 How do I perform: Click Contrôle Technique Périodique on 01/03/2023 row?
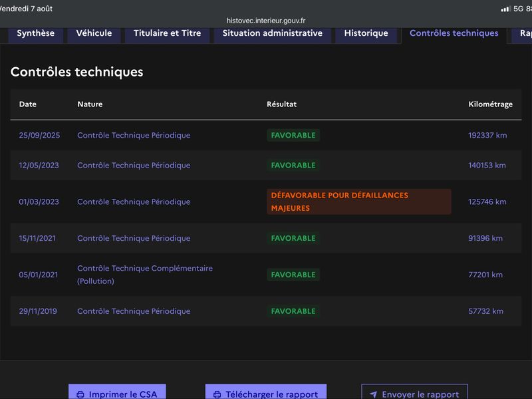pyautogui.click(x=134, y=202)
